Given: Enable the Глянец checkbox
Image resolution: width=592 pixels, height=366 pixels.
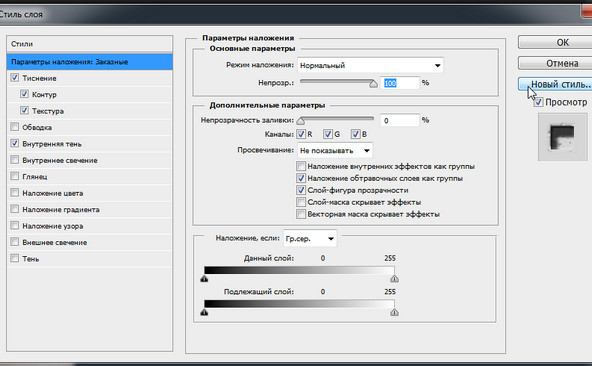Looking at the screenshot, I should pos(15,176).
